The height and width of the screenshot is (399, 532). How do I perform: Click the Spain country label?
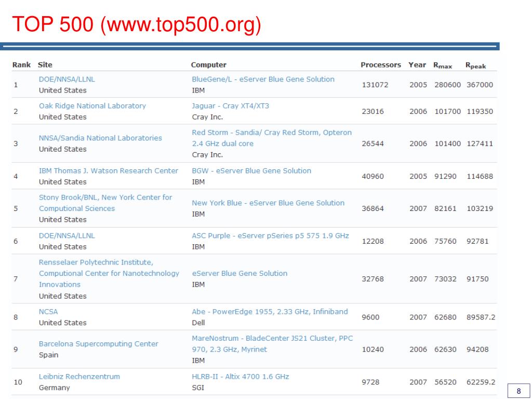tap(48, 355)
